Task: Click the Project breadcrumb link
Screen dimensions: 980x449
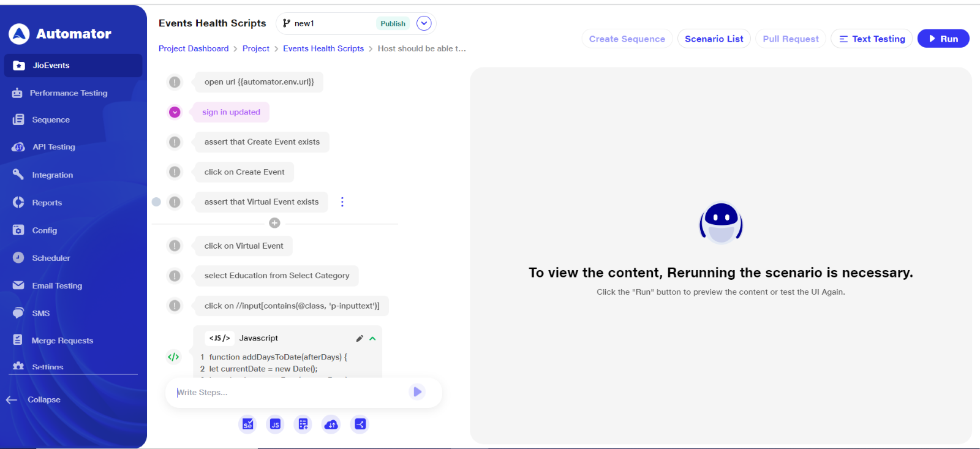Action: (x=255, y=48)
